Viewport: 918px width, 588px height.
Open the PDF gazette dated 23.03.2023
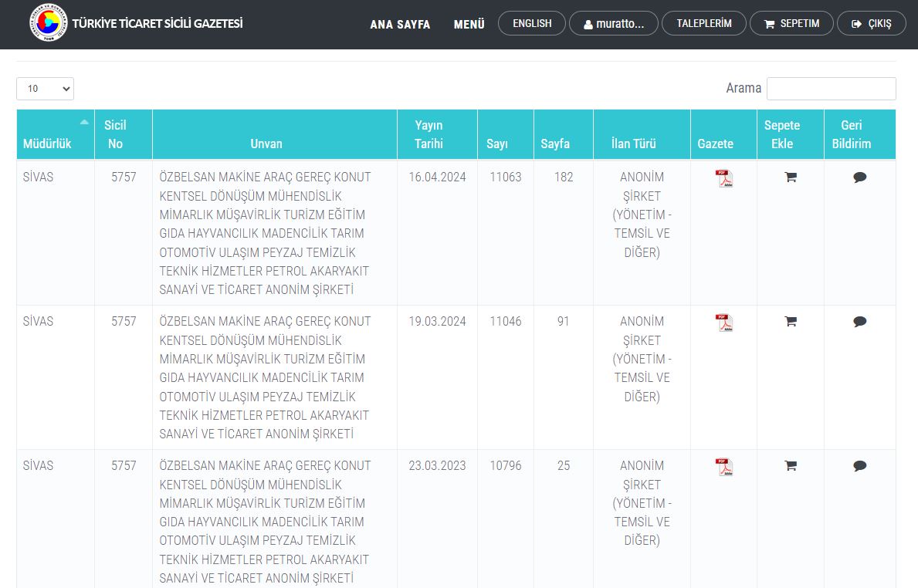click(723, 467)
